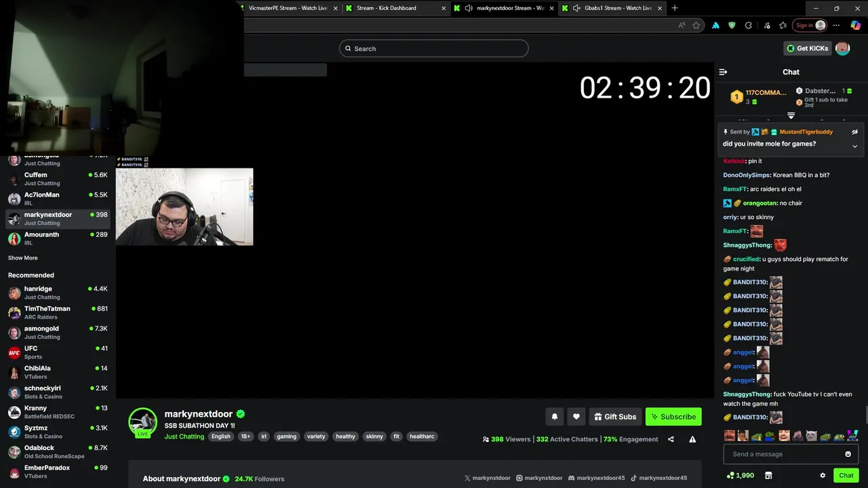
Task: Click the webcam feed on stream
Action: tap(184, 207)
